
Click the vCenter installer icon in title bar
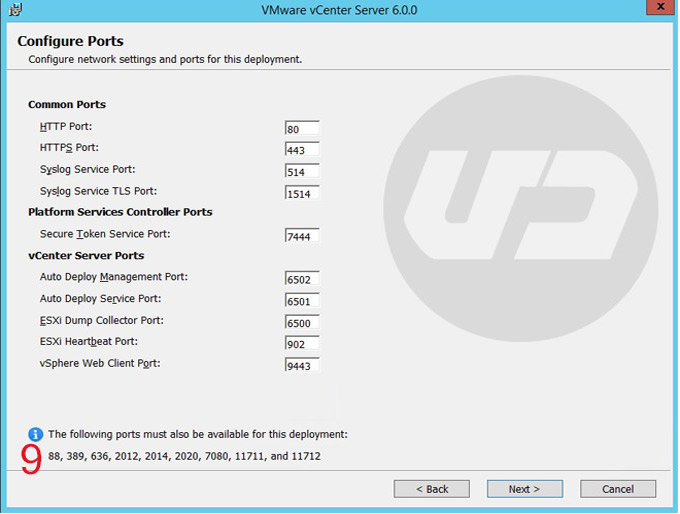[x=16, y=9]
